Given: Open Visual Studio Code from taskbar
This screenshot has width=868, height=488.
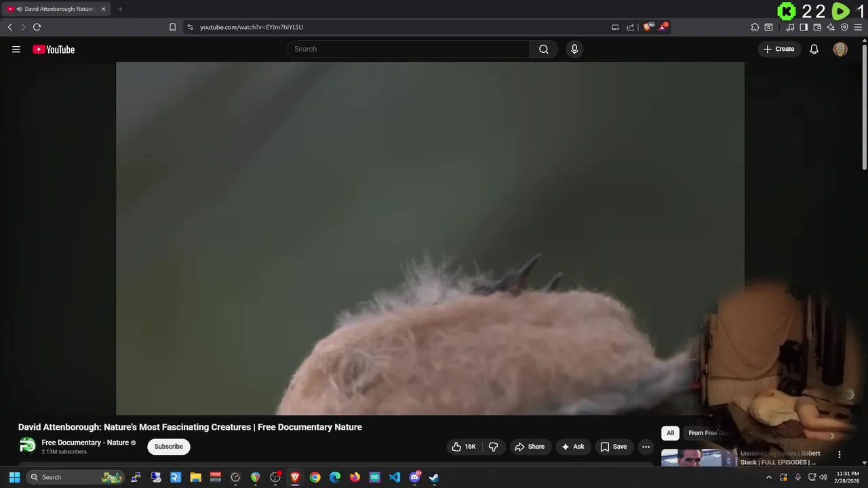Looking at the screenshot, I should (395, 477).
